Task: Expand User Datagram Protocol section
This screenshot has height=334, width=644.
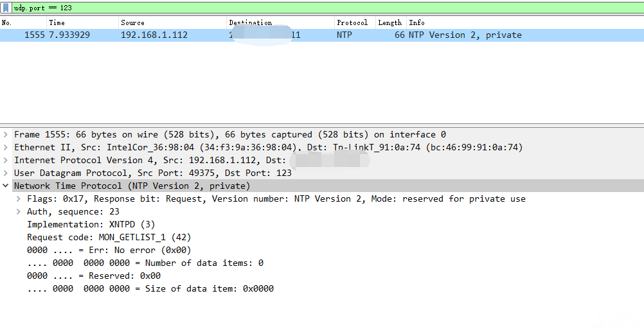Action: pos(6,173)
